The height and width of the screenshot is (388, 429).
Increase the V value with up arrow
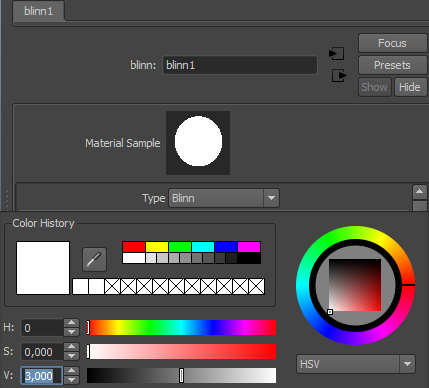[71, 371]
